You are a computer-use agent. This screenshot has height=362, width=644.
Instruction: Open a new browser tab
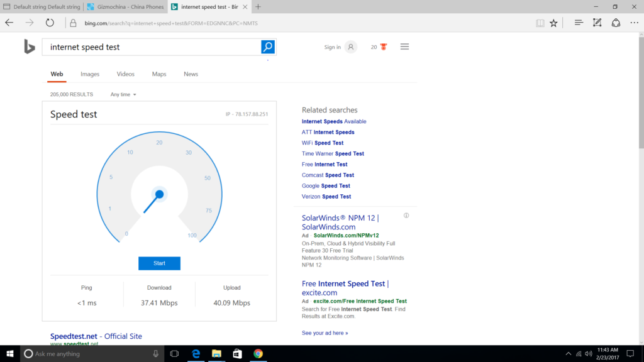click(x=258, y=6)
